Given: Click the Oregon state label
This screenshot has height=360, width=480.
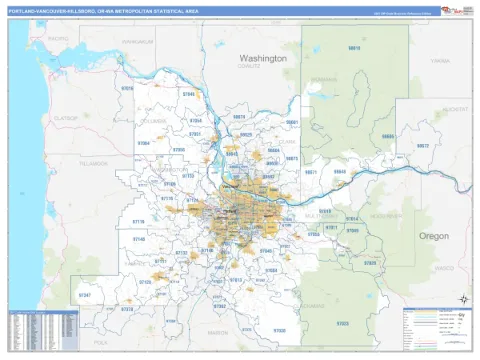Looking at the screenshot, I should [434, 236].
